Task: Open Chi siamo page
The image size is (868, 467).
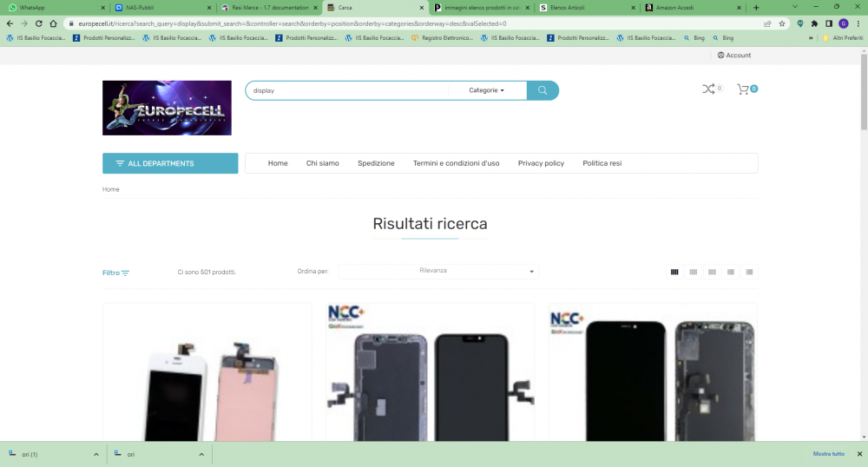Action: (x=323, y=163)
